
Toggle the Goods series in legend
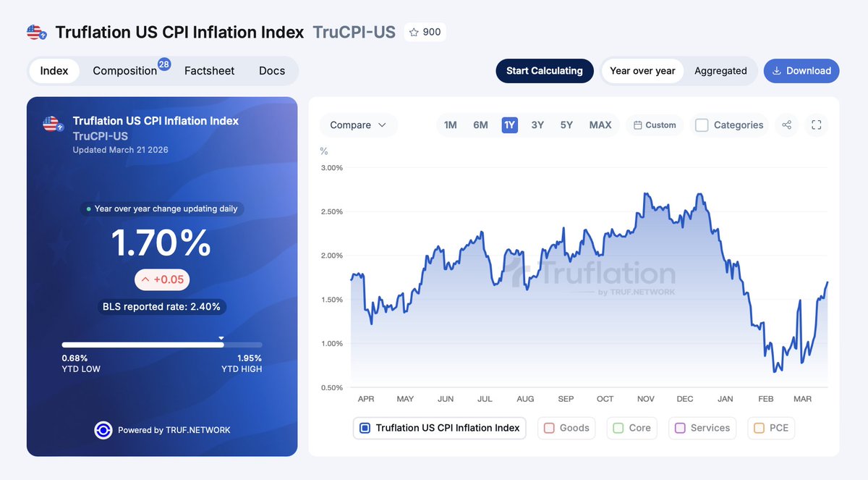click(x=549, y=428)
